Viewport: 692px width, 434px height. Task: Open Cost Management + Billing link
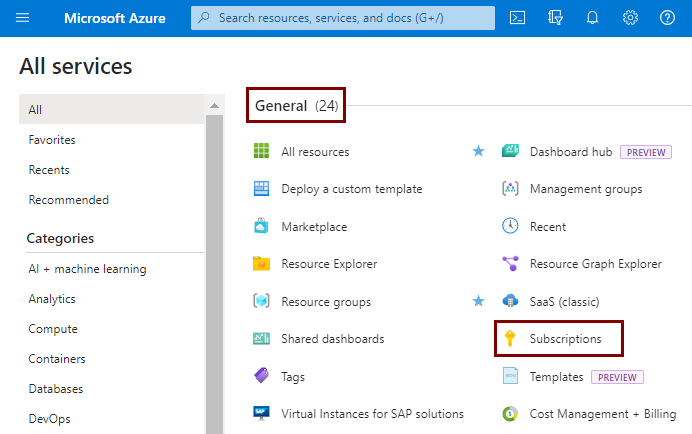click(x=603, y=414)
